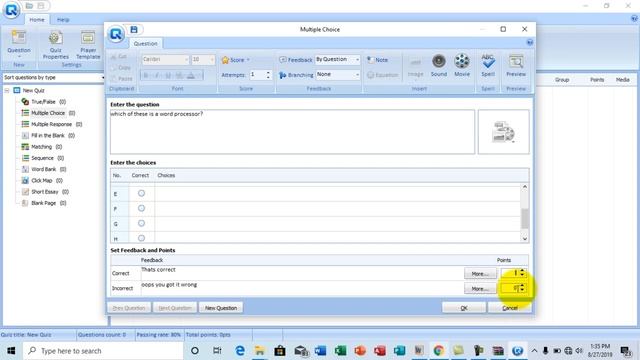Select the Help tab in main window
Screen dimensions: 640x360
[x=63, y=20]
